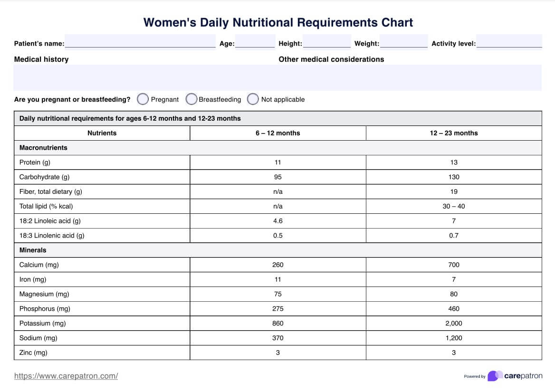Select the Pregnant radio button

tap(143, 99)
